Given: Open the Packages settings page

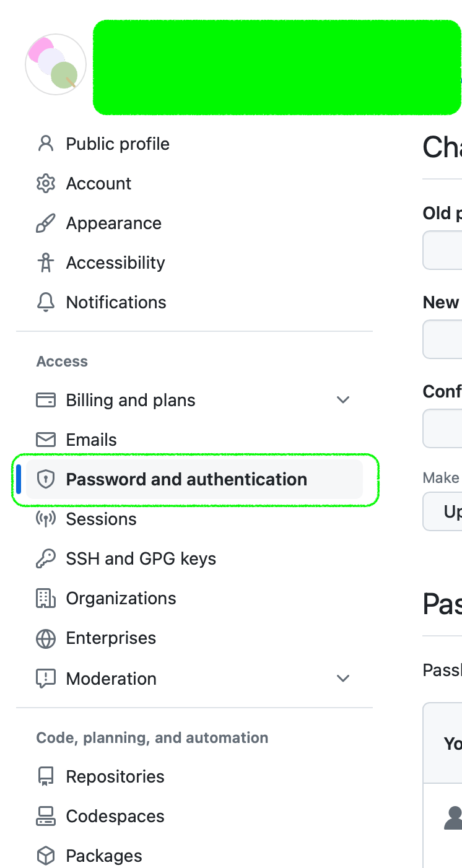Looking at the screenshot, I should point(104,856).
